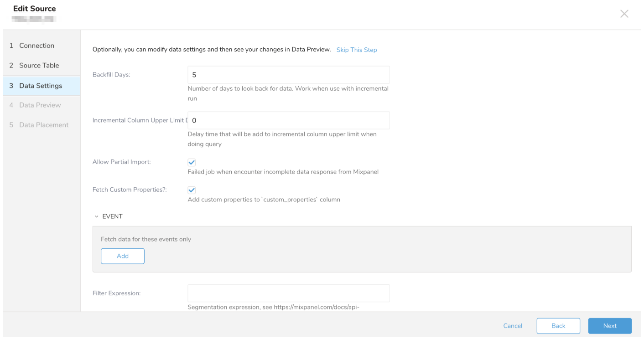This screenshot has width=644, height=339.
Task: Close the Edit Source dialog
Action: coord(624,14)
